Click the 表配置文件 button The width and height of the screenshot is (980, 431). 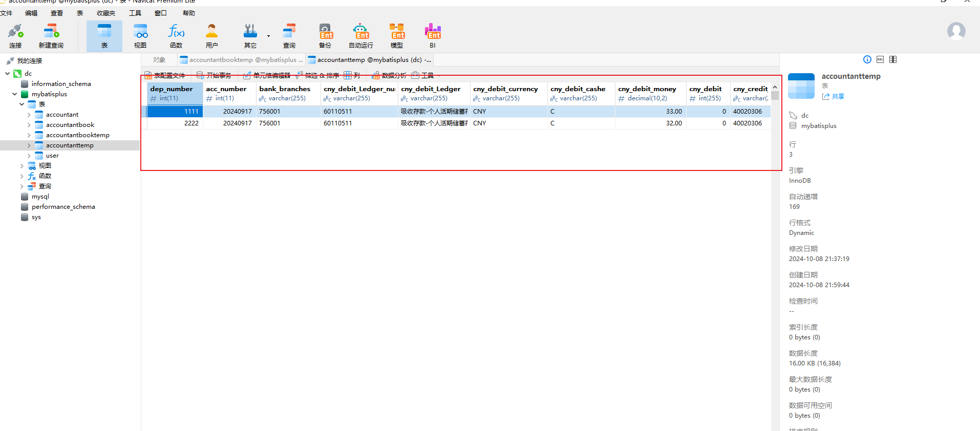165,75
